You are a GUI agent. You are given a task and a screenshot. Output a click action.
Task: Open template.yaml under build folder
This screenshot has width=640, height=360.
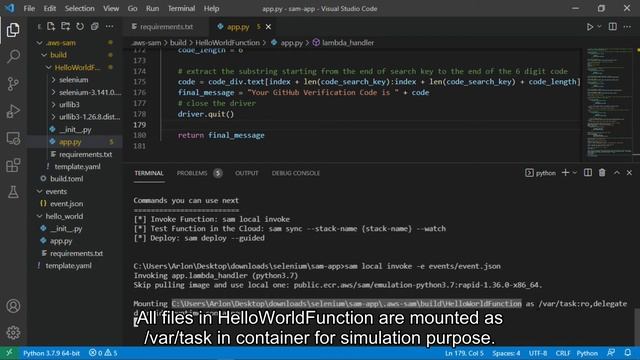77,167
